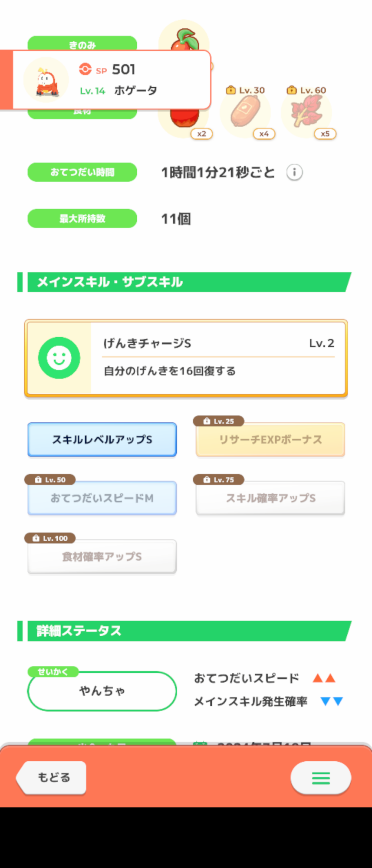Tap the 最大所持数 label
The width and height of the screenshot is (372, 868).
tap(82, 218)
